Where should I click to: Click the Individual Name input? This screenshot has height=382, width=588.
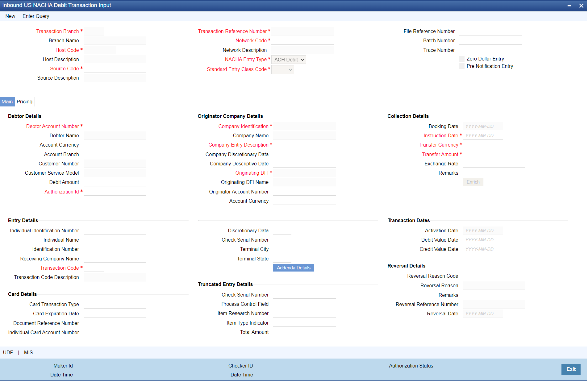(115, 240)
